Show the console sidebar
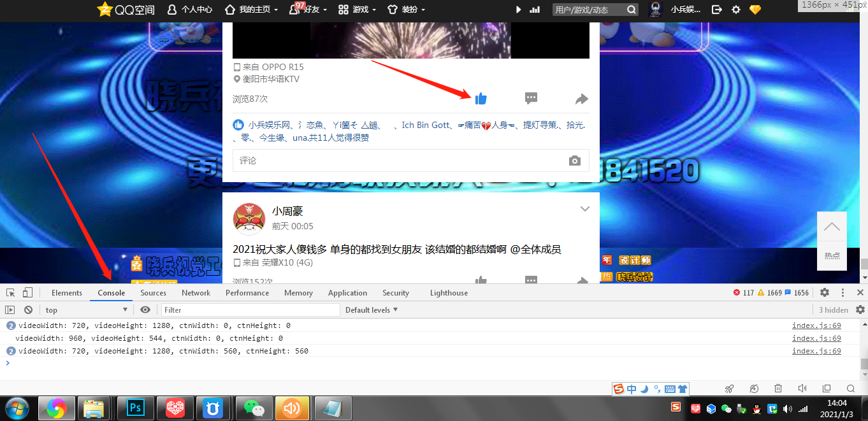This screenshot has height=421, width=868. [x=10, y=310]
